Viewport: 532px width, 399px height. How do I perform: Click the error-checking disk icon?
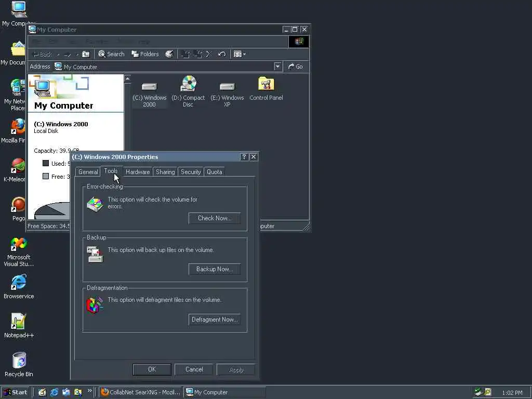[95, 204]
